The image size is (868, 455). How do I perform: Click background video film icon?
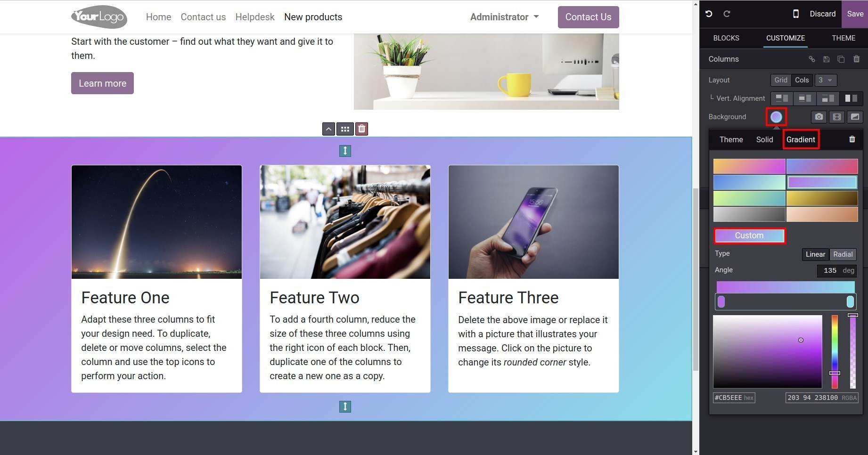[x=837, y=117]
